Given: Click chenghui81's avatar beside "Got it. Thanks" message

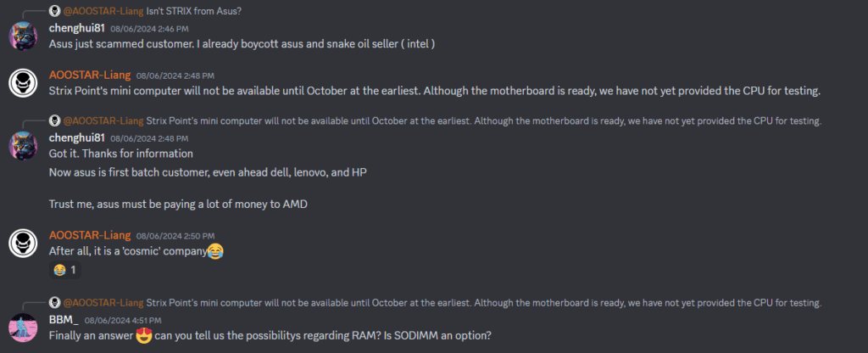Looking at the screenshot, I should [x=22, y=145].
